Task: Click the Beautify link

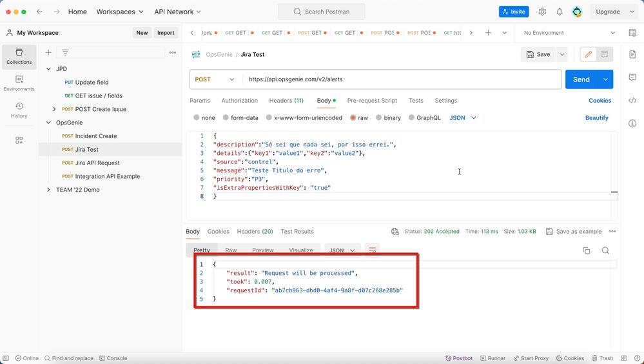Action: [596, 117]
